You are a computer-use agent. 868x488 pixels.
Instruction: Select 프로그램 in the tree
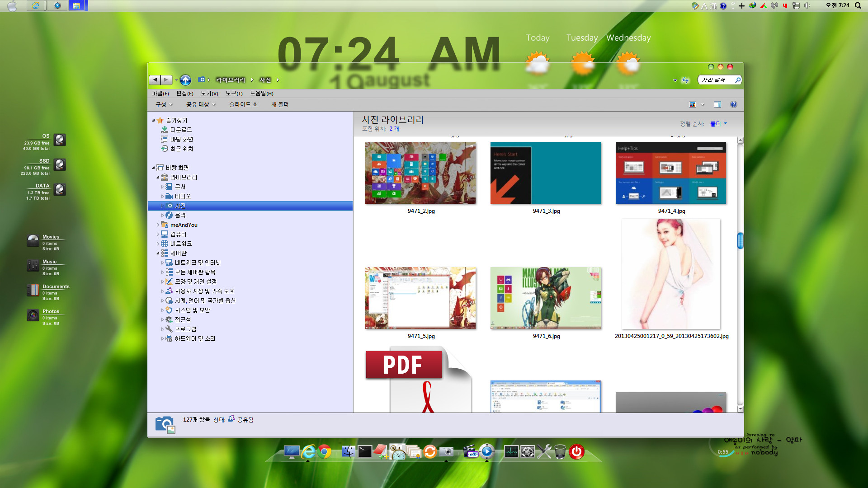tap(185, 329)
